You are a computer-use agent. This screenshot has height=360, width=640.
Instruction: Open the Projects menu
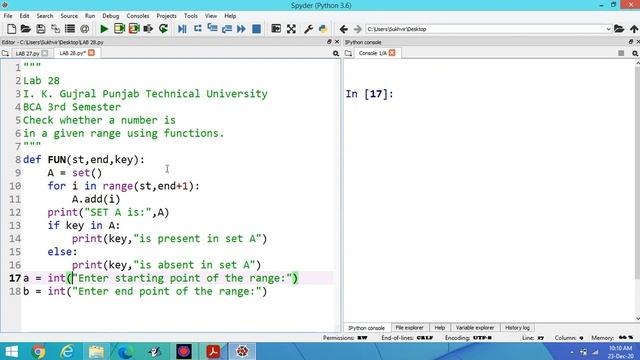167,16
